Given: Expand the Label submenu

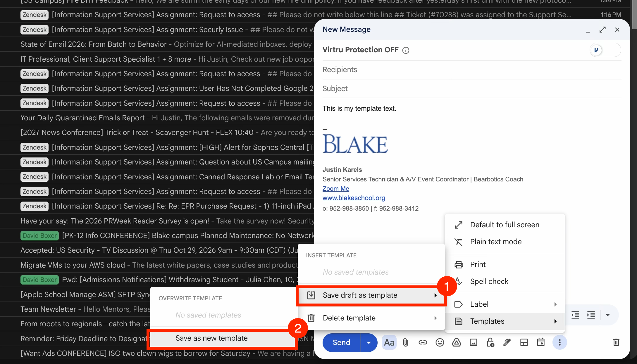Looking at the screenshot, I should coord(505,304).
